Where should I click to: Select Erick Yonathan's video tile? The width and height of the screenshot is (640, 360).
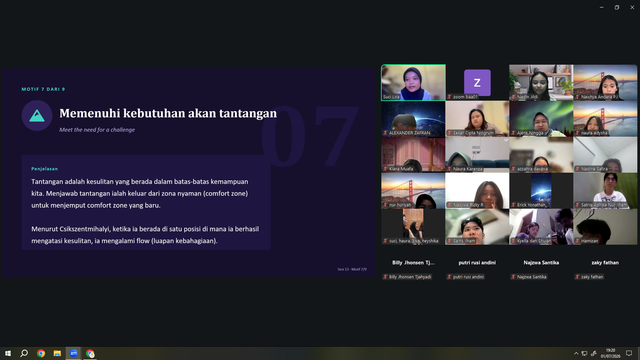tap(541, 191)
